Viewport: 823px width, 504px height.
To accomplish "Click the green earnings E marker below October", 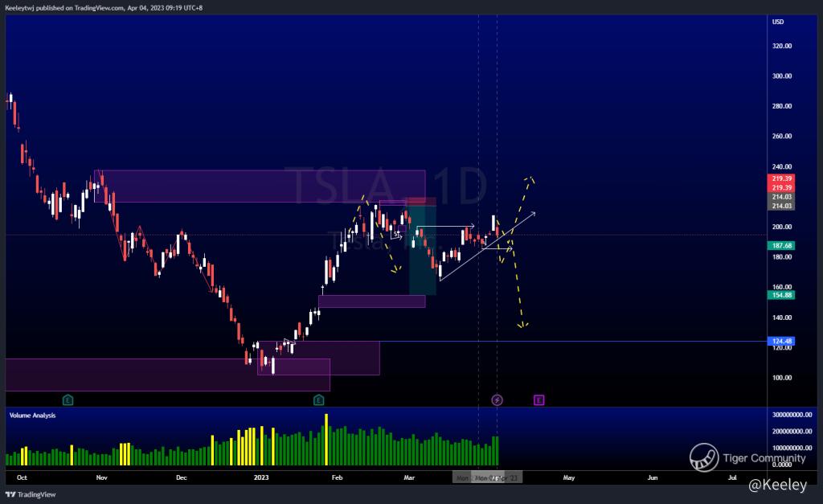I will (x=68, y=400).
